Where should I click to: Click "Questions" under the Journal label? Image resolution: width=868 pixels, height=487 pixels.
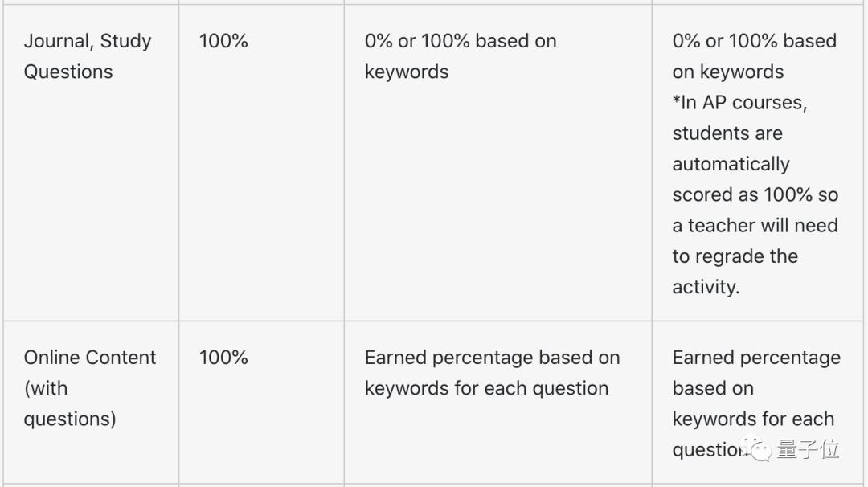[68, 72]
